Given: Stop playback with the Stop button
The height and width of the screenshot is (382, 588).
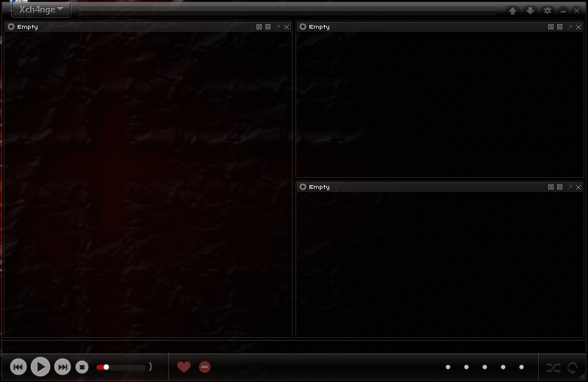Looking at the screenshot, I should (82, 367).
